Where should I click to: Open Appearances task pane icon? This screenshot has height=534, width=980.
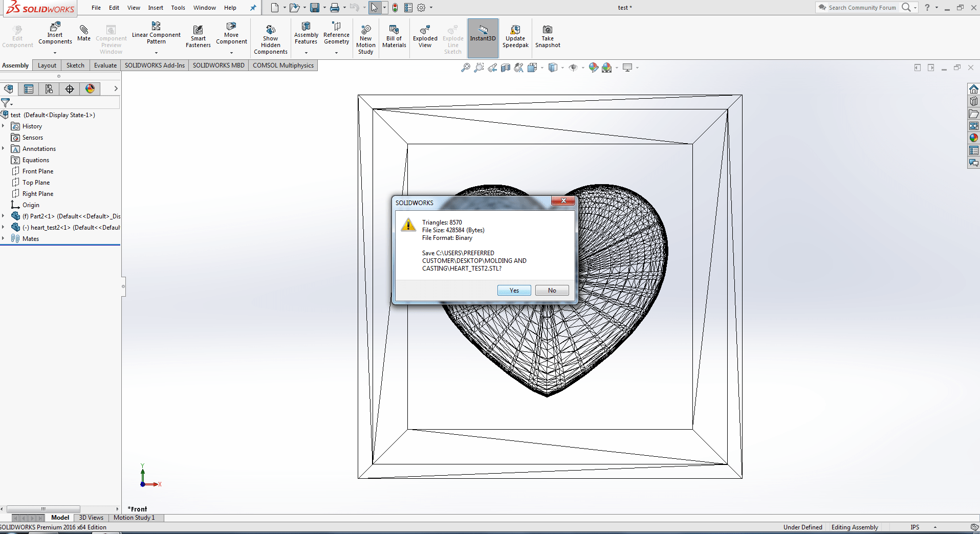973,138
